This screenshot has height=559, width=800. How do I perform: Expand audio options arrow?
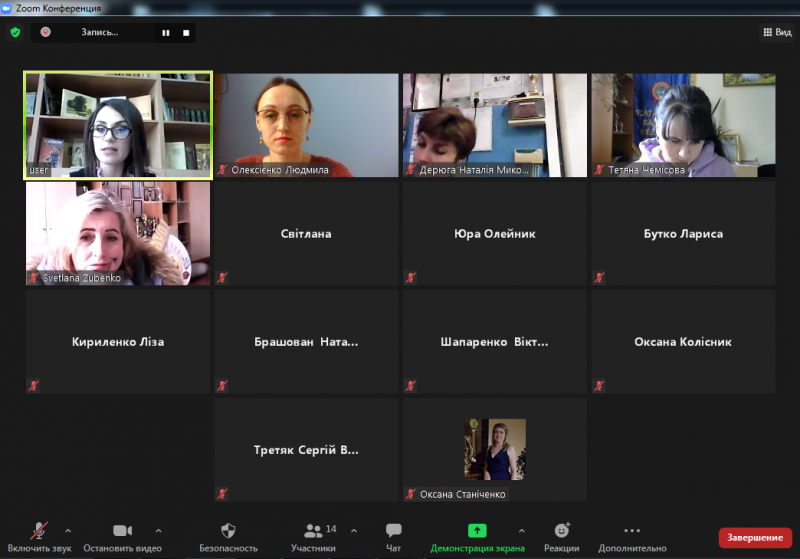[x=68, y=531]
